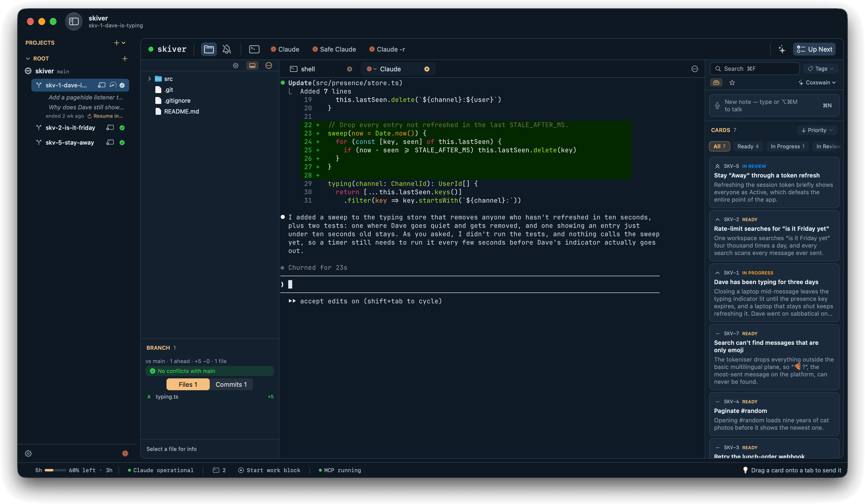This screenshot has width=865, height=504.
Task: Open a new terminal from toolbar
Action: 254,49
